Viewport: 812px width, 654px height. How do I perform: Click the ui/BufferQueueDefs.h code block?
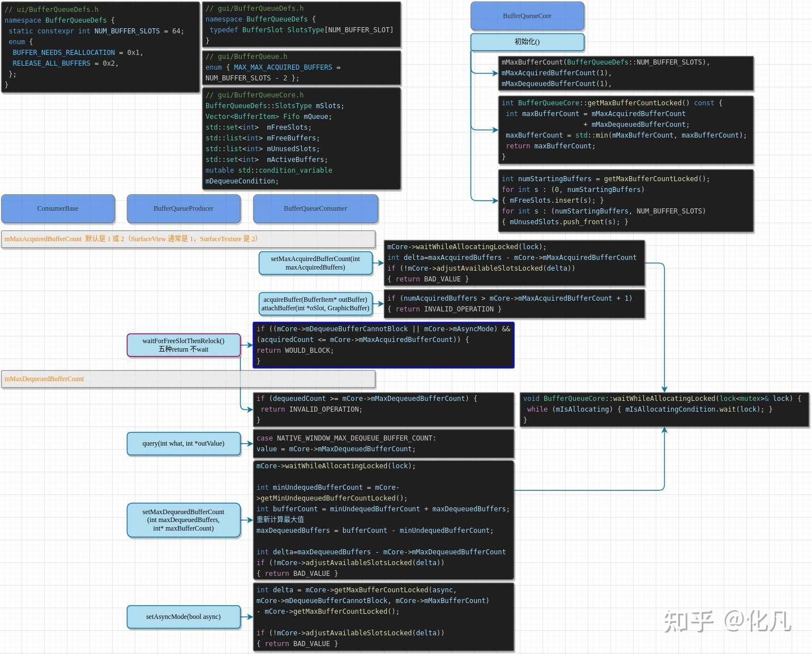pyautogui.click(x=100, y=47)
